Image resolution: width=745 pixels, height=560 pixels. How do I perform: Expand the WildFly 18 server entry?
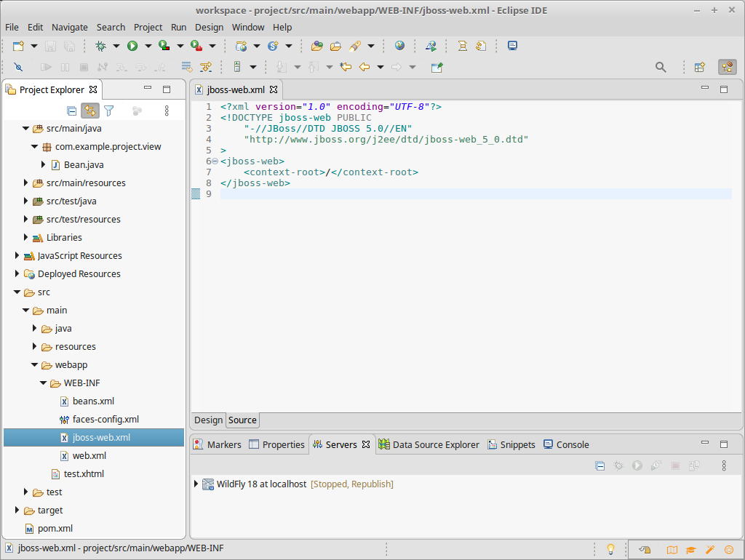tap(195, 484)
